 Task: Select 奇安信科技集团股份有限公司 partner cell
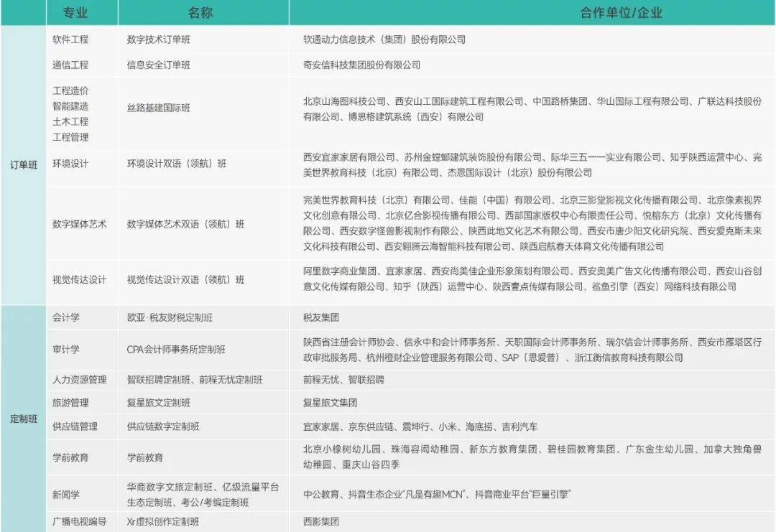click(361, 65)
